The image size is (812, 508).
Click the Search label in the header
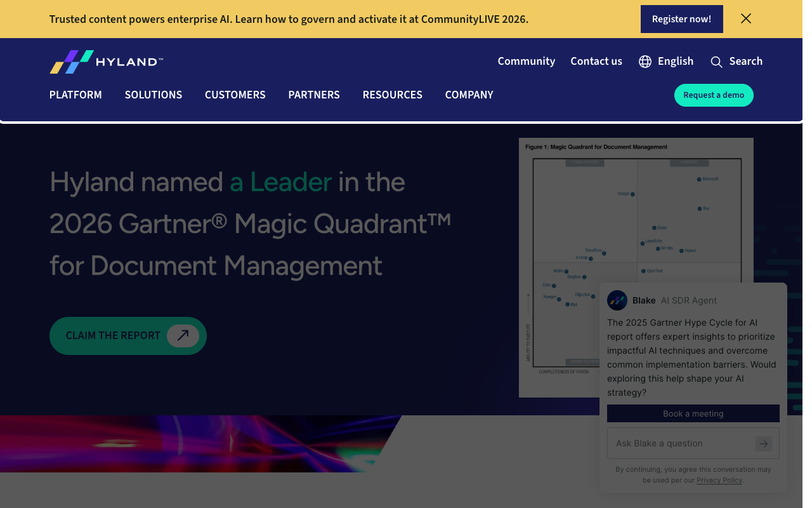click(x=746, y=61)
